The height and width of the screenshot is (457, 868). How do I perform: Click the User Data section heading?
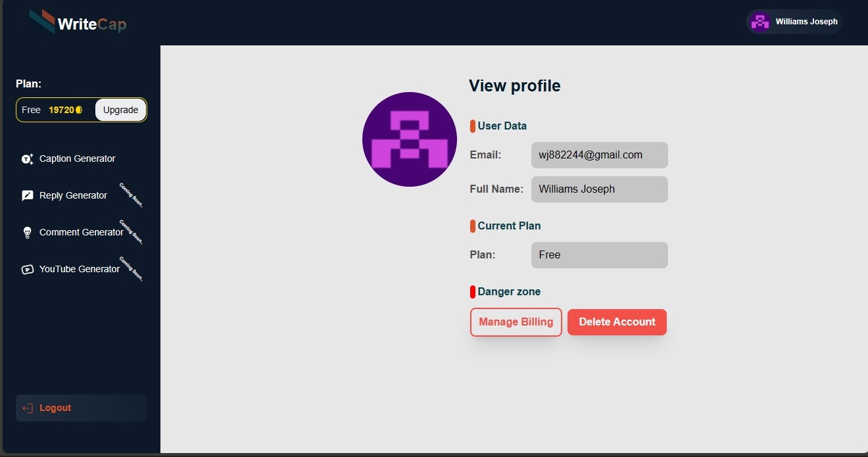(502, 126)
